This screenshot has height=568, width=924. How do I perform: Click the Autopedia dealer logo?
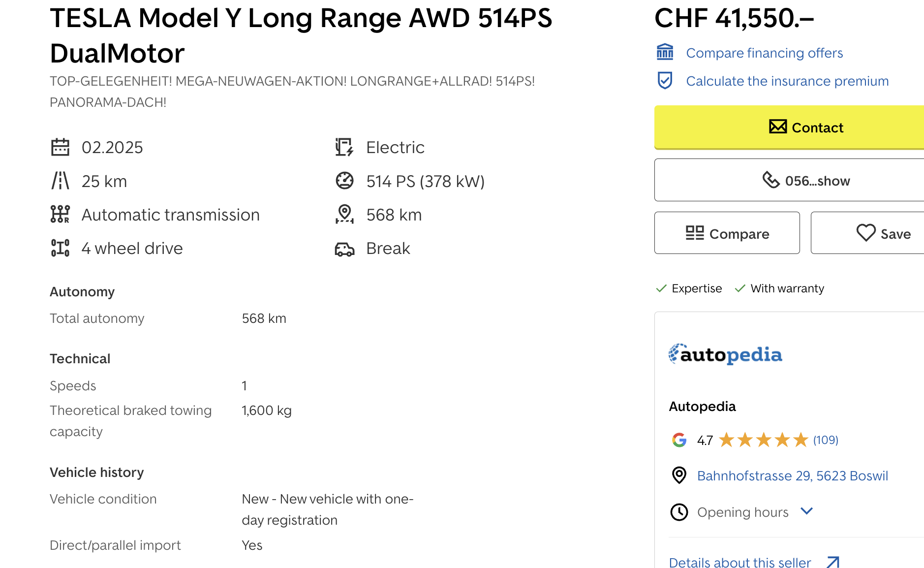point(725,354)
